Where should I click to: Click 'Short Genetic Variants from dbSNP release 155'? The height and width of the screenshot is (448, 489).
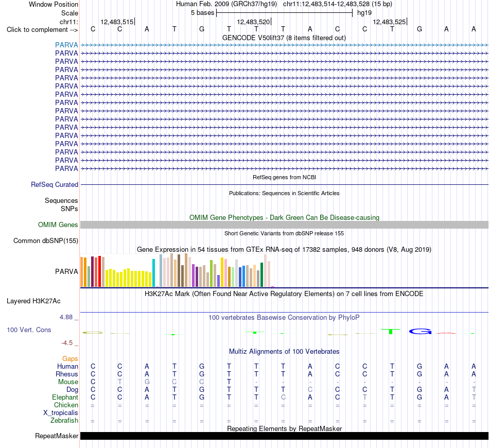click(284, 233)
